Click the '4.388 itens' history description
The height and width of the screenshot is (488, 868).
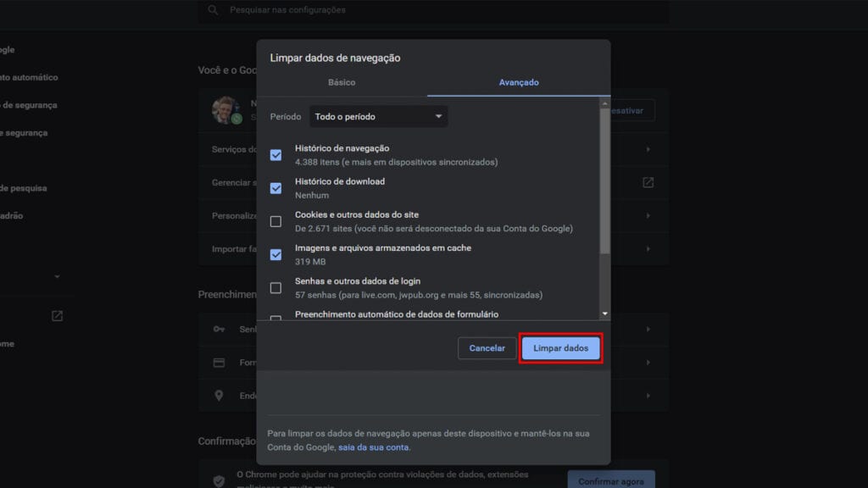[397, 162]
